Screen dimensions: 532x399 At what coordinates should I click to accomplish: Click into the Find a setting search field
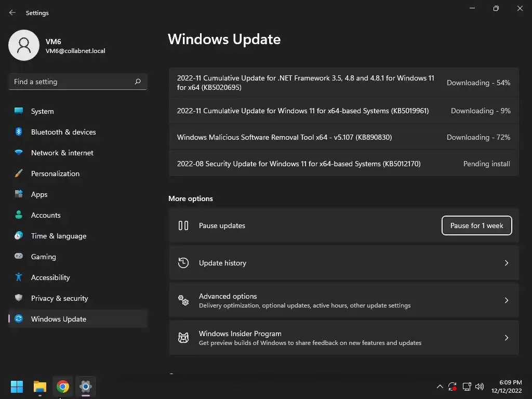click(x=78, y=82)
